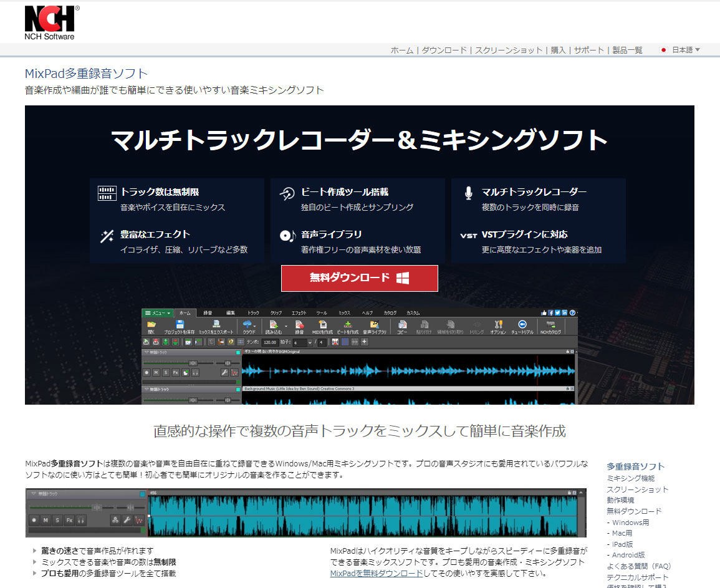The height and width of the screenshot is (588, 720).
Task: Open the スクリーンショット link in top navigation
Action: pyautogui.click(x=508, y=50)
